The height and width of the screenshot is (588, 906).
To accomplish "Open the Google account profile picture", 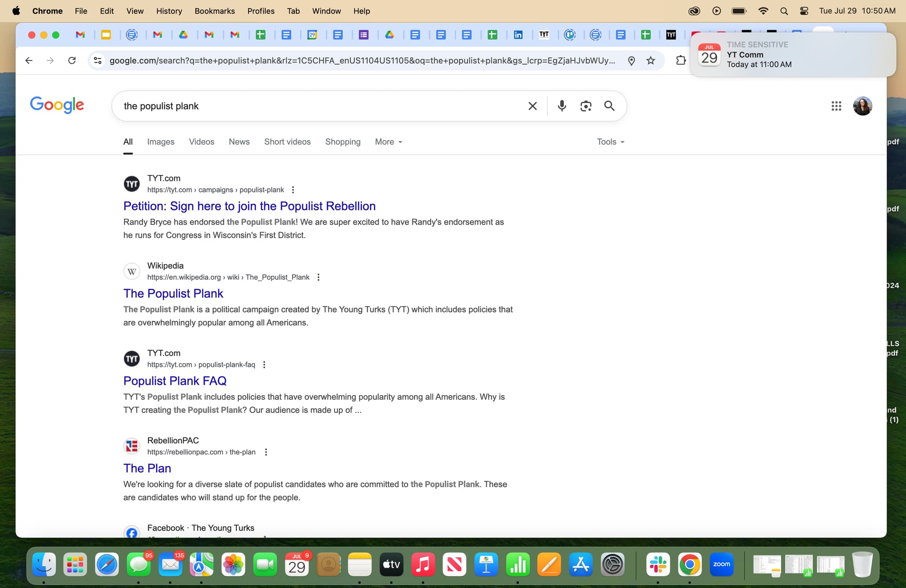I will click(x=863, y=106).
